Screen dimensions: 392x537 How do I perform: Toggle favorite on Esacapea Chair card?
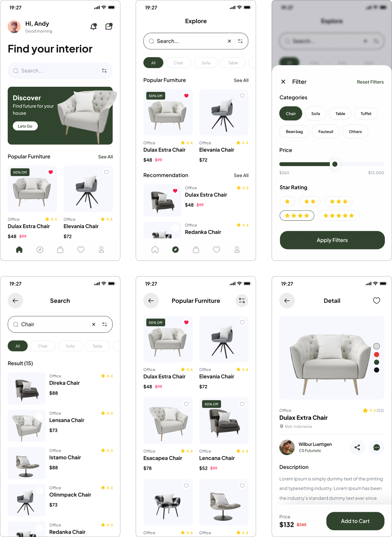186,404
